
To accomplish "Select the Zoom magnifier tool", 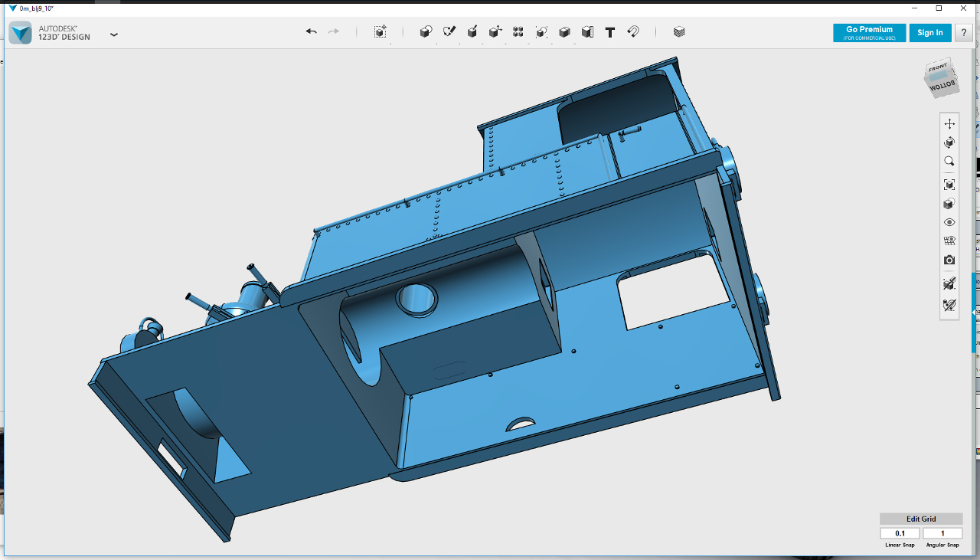I will click(x=949, y=162).
